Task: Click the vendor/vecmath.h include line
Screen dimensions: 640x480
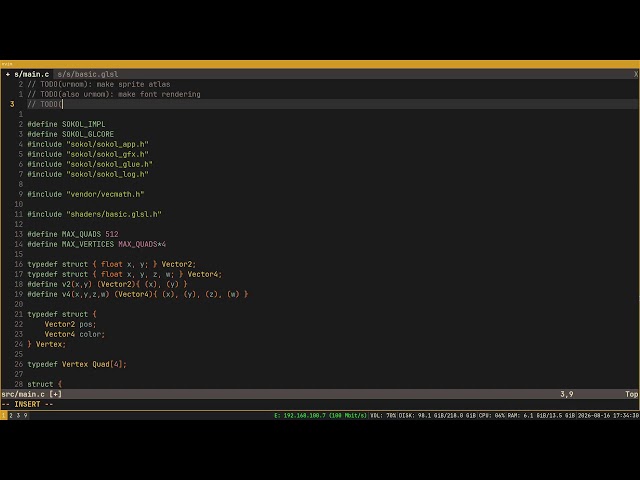Action: click(x=86, y=194)
